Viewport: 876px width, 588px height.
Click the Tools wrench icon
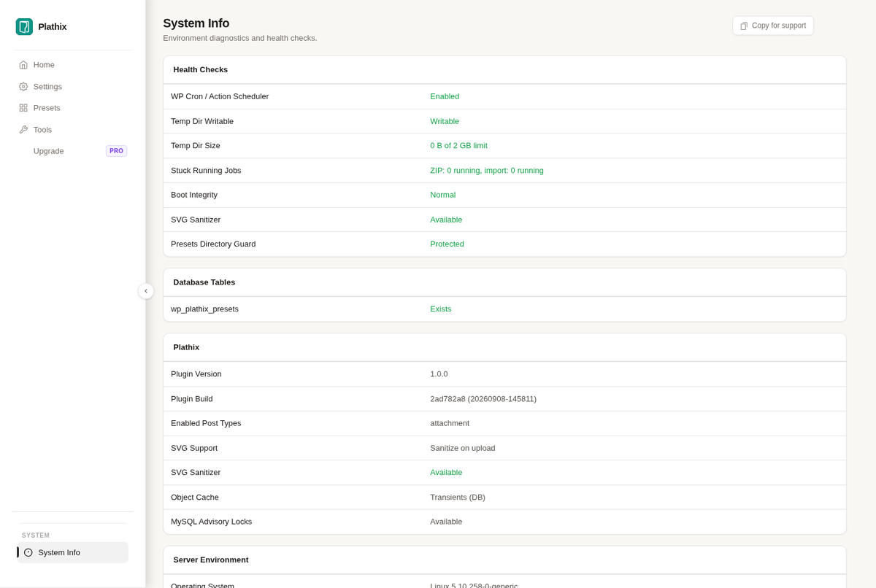tap(23, 130)
